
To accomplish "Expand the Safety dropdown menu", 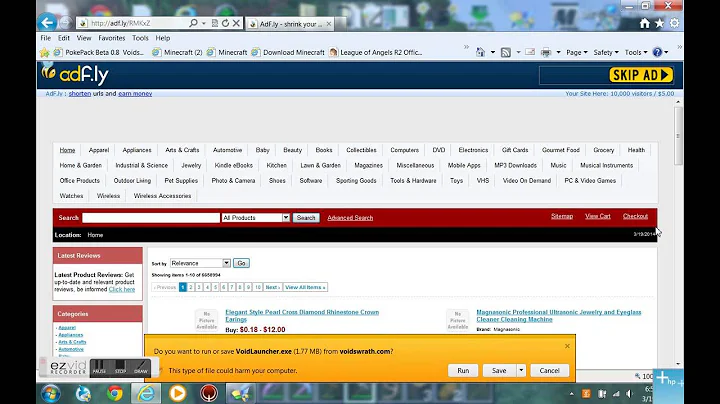I will 606,52.
